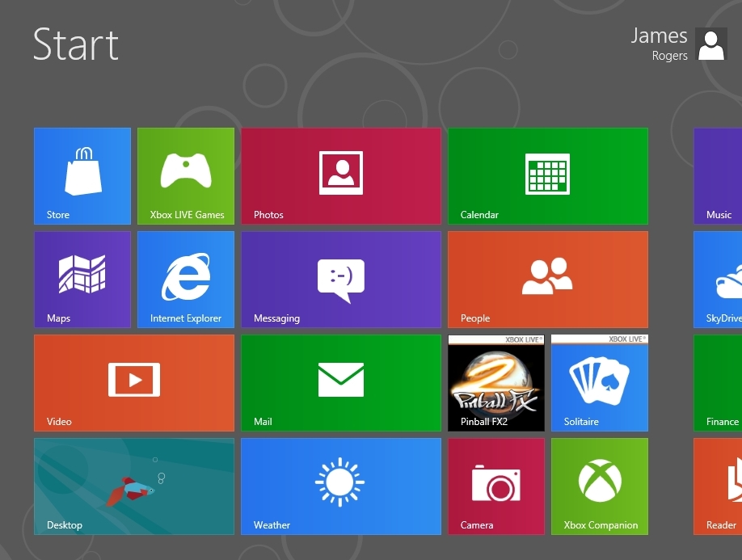This screenshot has height=560, width=742.
Task: Launch Pinball FX2 game tile
Action: (496, 383)
